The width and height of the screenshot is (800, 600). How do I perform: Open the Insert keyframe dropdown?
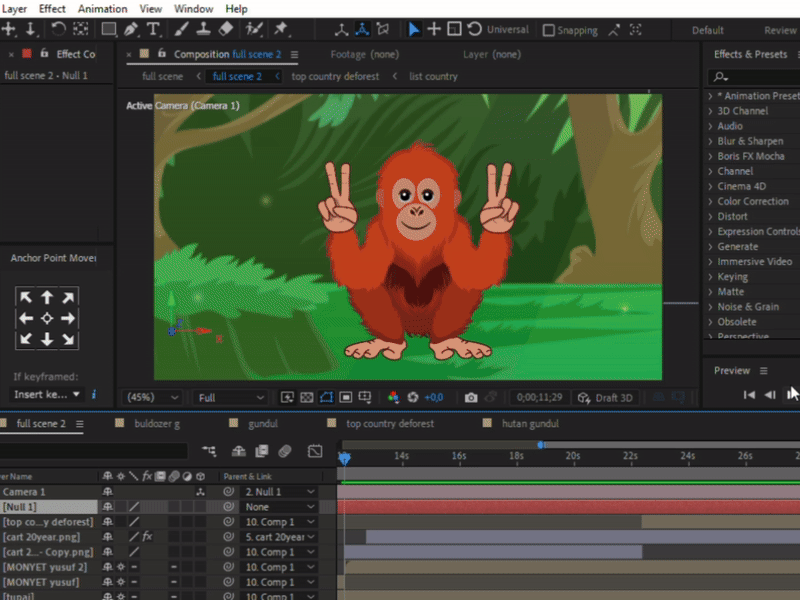click(46, 394)
